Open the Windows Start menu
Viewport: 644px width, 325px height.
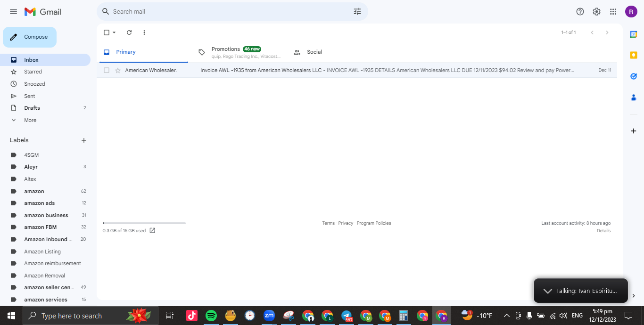click(11, 316)
